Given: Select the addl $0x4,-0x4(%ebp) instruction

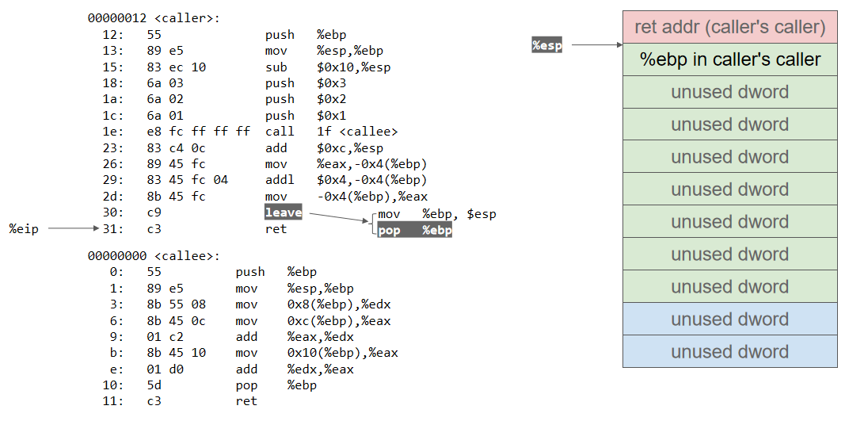Looking at the screenshot, I should click(346, 180).
